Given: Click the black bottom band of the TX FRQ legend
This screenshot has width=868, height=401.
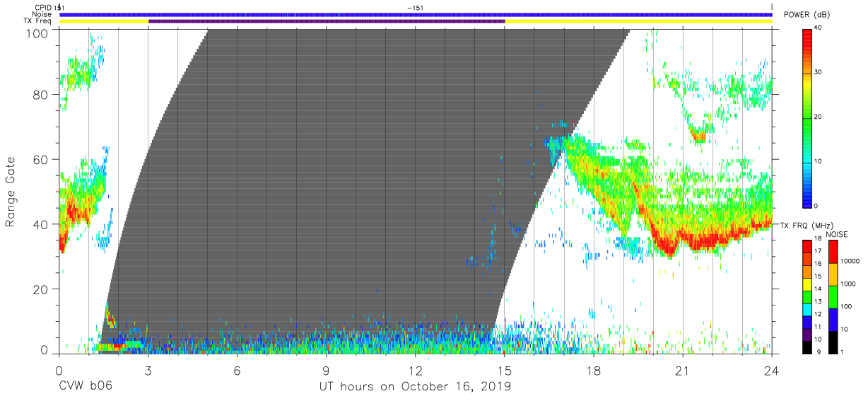Looking at the screenshot, I should pos(807,347).
